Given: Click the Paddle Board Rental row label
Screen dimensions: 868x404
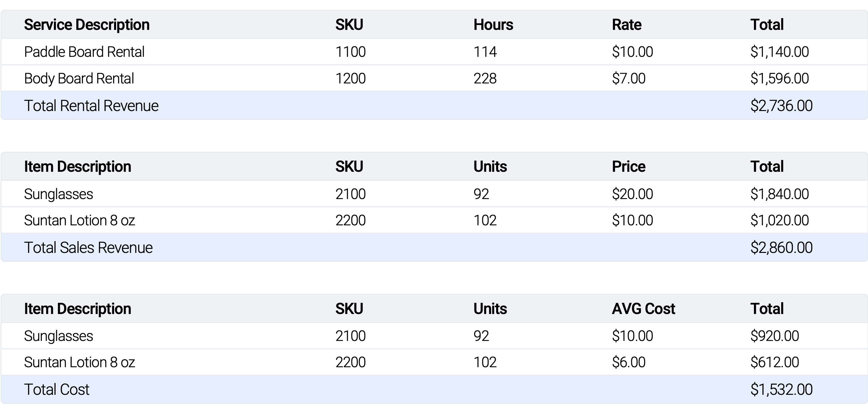Looking at the screenshot, I should (84, 52).
